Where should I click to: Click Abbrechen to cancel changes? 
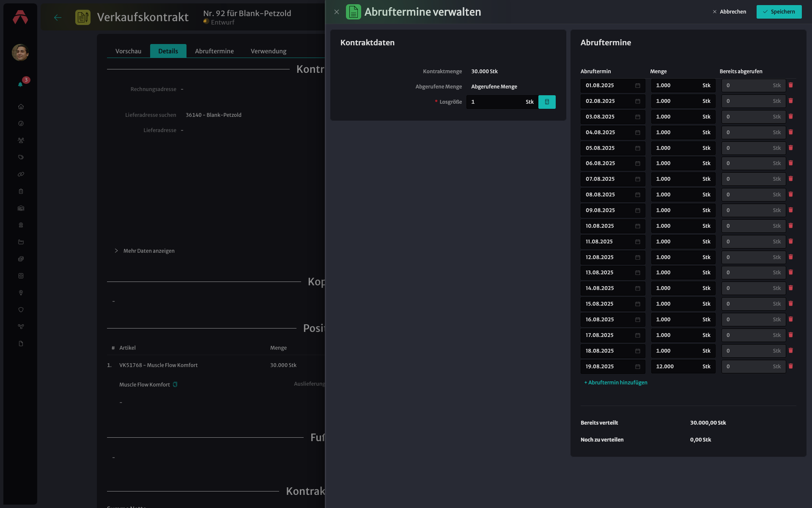pyautogui.click(x=729, y=12)
